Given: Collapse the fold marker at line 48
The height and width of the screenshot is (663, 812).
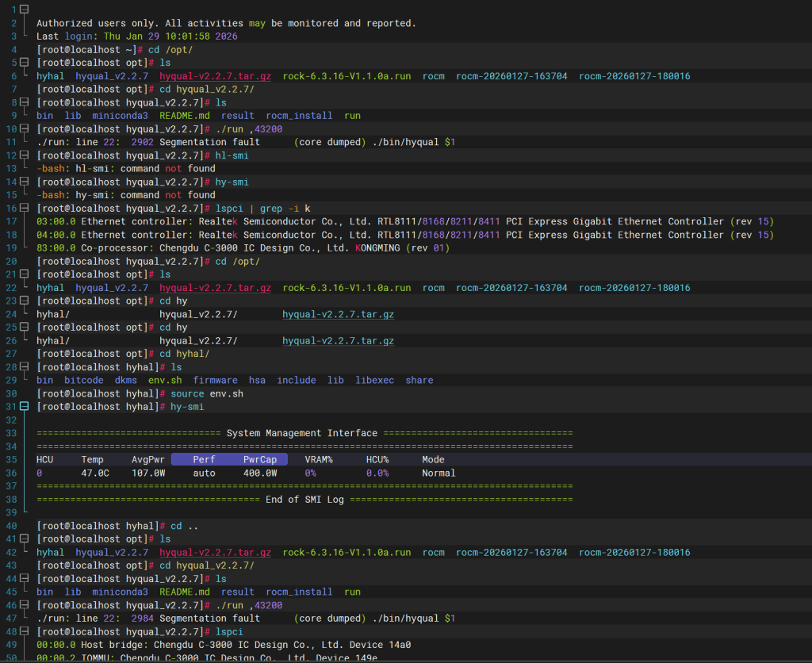Looking at the screenshot, I should click(25, 631).
